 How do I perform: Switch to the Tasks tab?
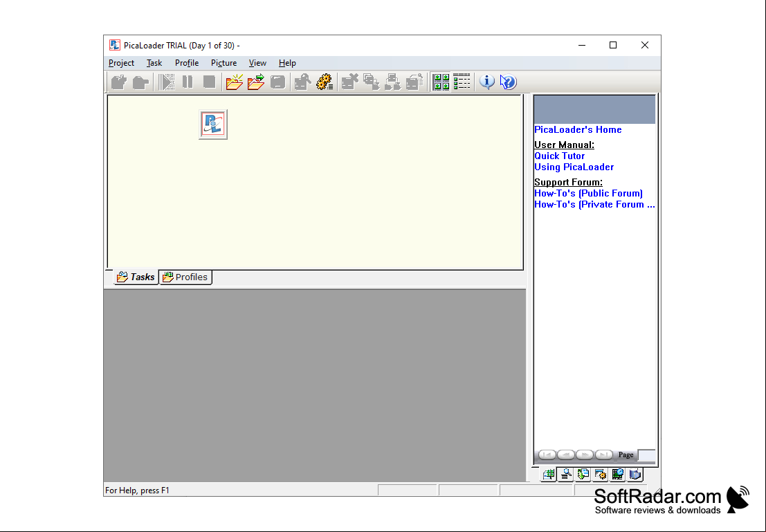point(136,277)
